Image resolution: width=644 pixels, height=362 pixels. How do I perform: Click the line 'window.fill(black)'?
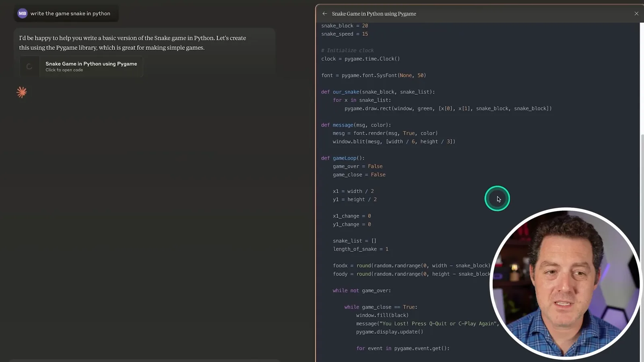point(382,315)
